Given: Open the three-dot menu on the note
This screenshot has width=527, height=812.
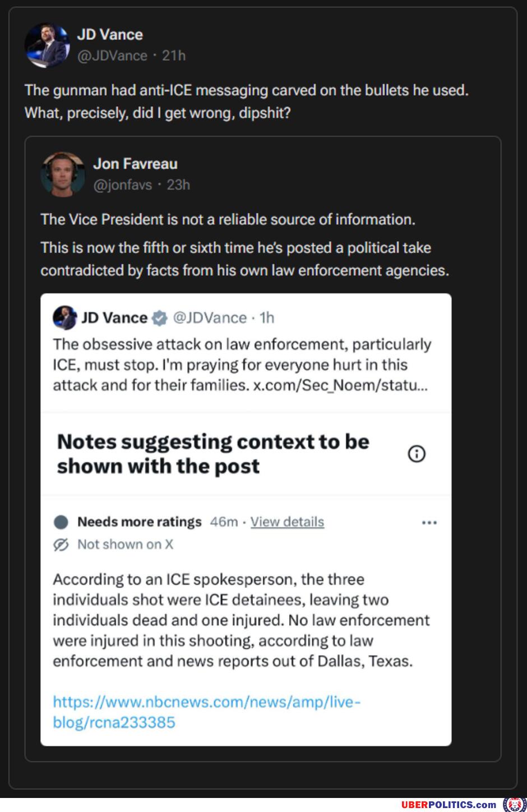Looking at the screenshot, I should pyautogui.click(x=429, y=523).
